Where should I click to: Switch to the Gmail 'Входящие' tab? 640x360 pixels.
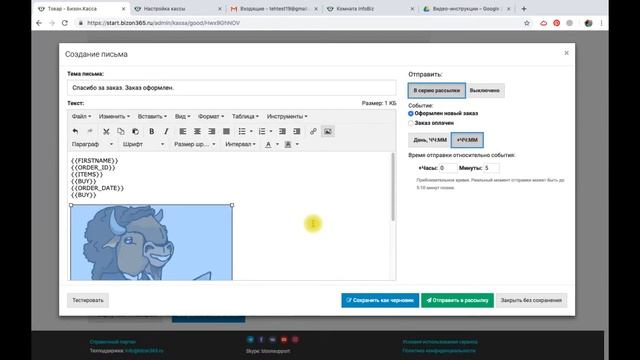[273, 9]
